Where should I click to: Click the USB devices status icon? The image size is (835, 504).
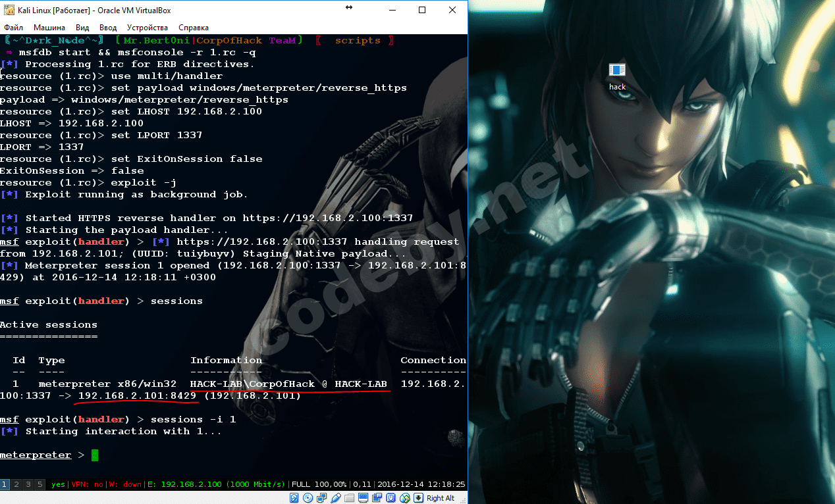click(x=336, y=498)
